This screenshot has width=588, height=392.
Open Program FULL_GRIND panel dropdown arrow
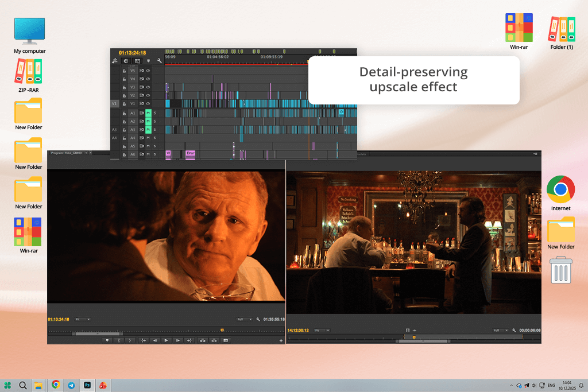(86, 153)
